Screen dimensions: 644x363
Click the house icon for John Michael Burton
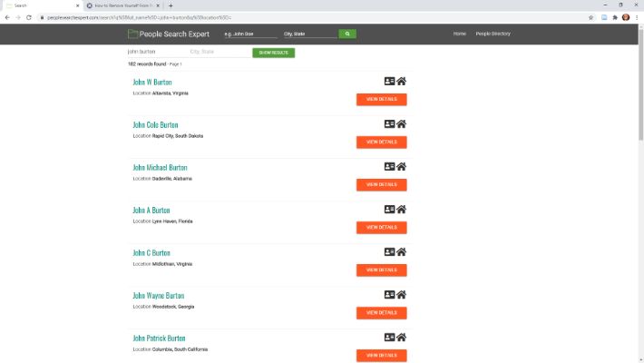tap(401, 166)
